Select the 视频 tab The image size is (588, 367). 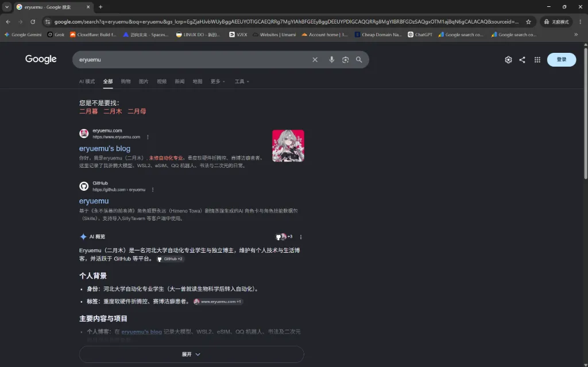click(x=161, y=82)
